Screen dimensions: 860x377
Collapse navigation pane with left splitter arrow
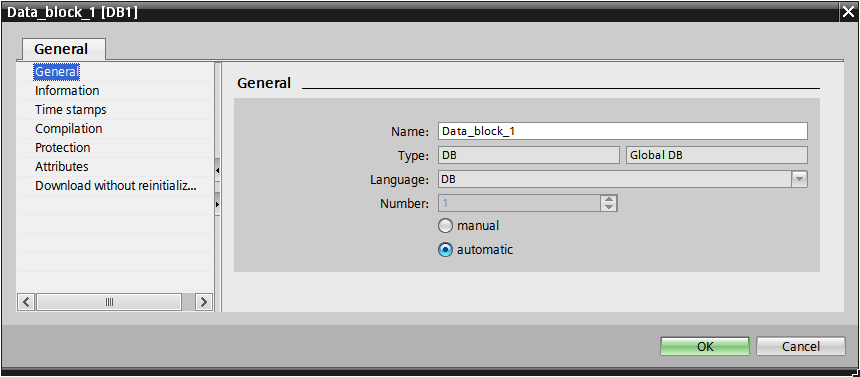pyautogui.click(x=217, y=171)
